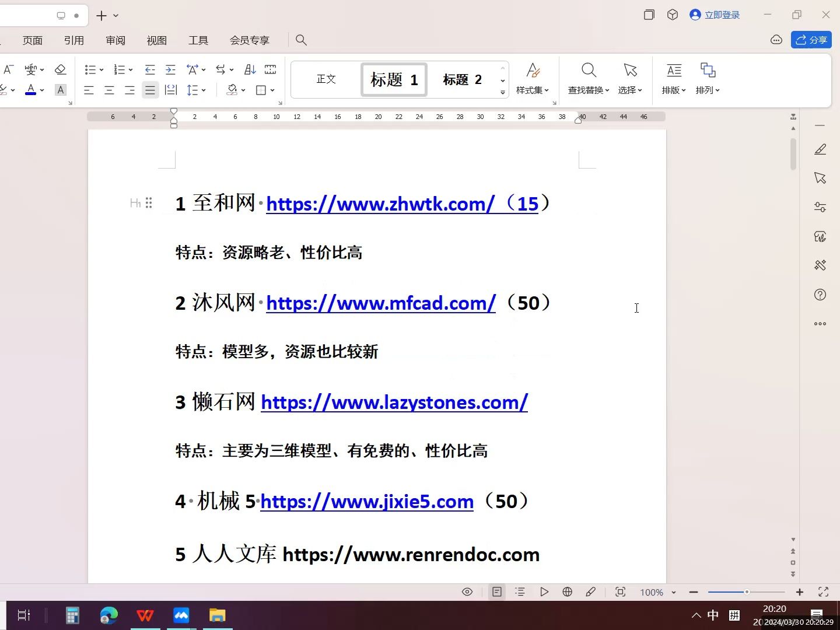Click the increase indent icon

[x=170, y=69]
